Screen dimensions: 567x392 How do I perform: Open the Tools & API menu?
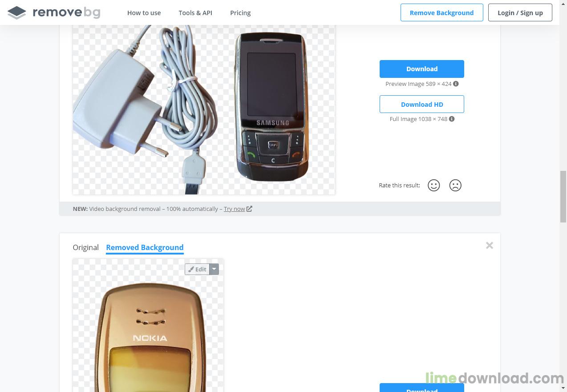pyautogui.click(x=195, y=13)
